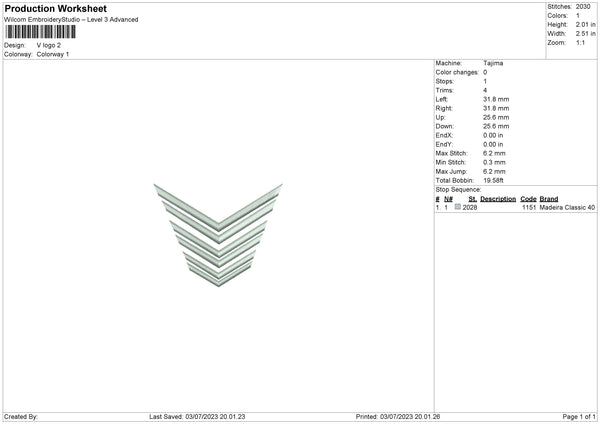600x424 pixels.
Task: Click the 'Page 1 of 1' indicator
Action: (579, 417)
